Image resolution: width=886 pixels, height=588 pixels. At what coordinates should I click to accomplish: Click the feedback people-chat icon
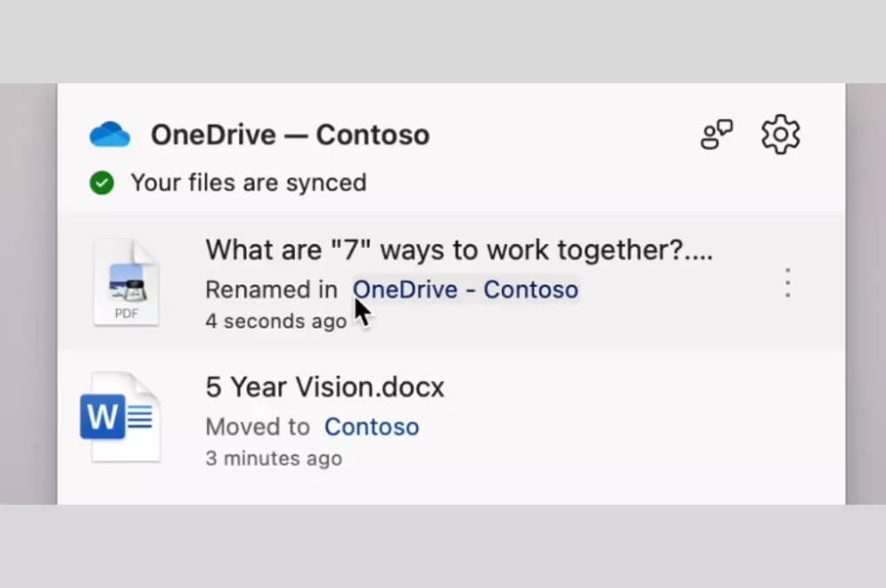click(717, 135)
